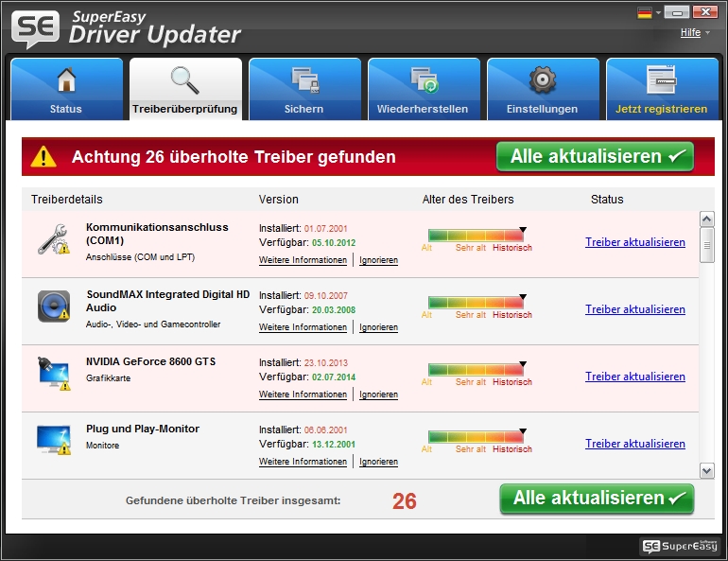Click the Jetzt registrieren form icon
The width and height of the screenshot is (728, 561).
(662, 79)
